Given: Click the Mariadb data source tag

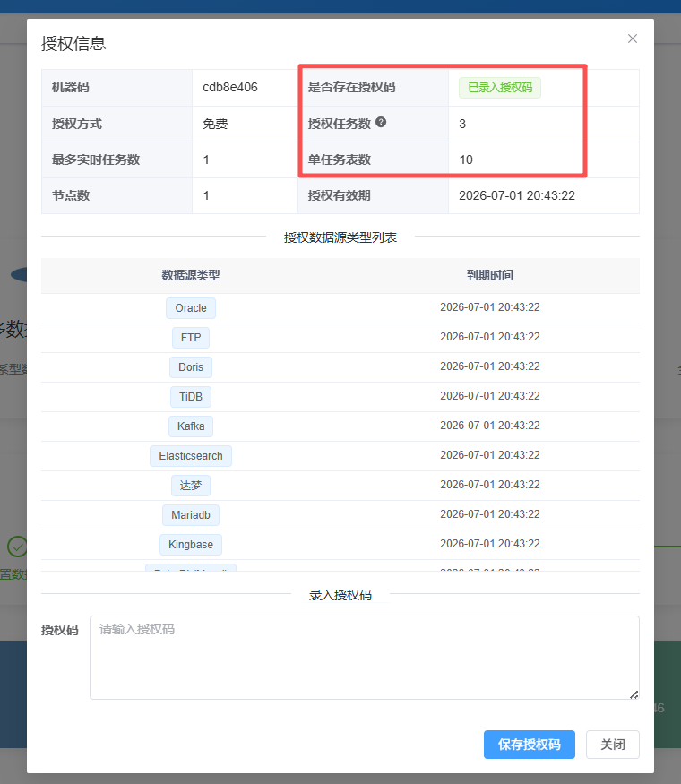Looking at the screenshot, I should (191, 515).
